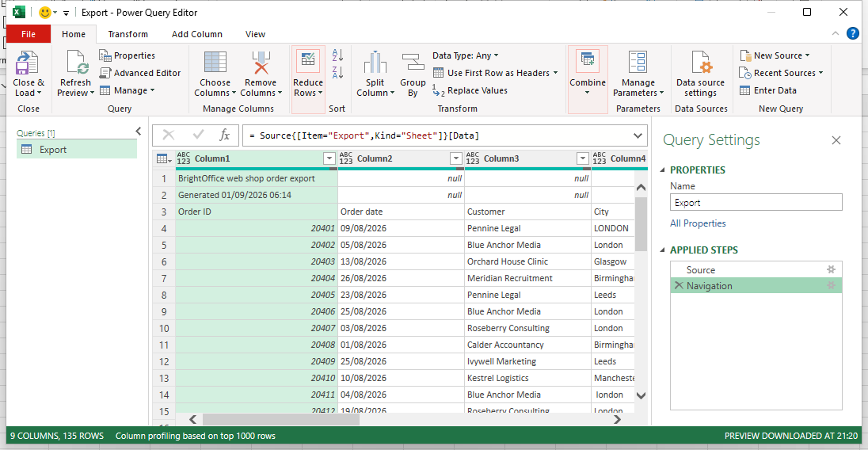Open Column3 filter dropdown
This screenshot has height=450, width=868.
582,158
